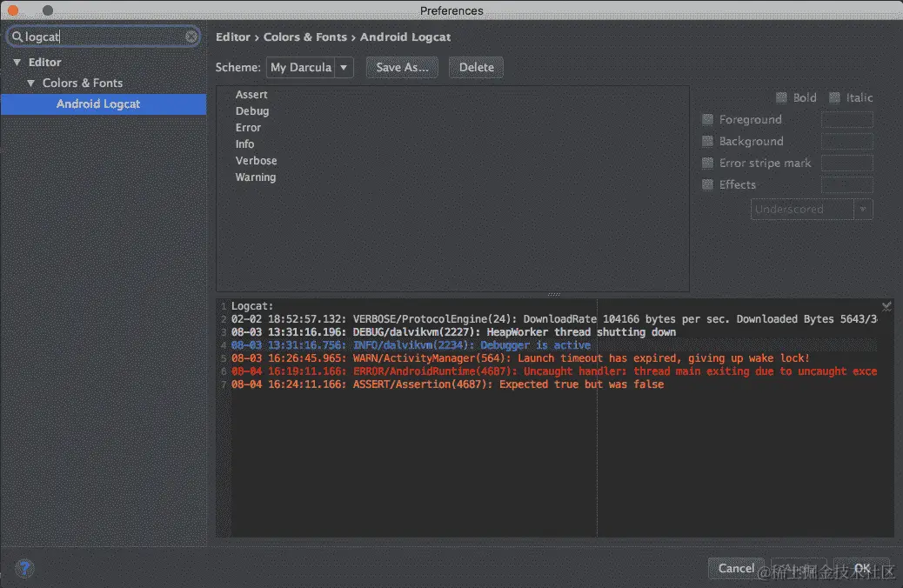Image resolution: width=903 pixels, height=588 pixels.
Task: Click the OK button
Action: pyautogui.click(x=861, y=568)
